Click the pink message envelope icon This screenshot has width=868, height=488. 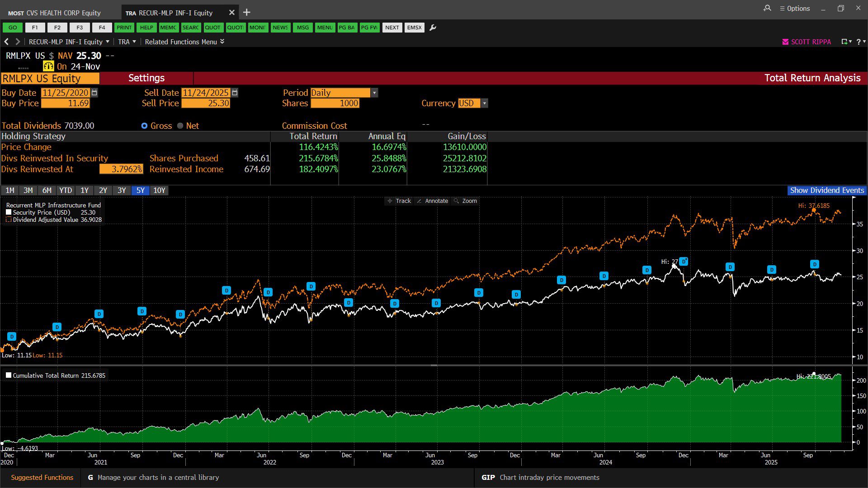(x=785, y=42)
